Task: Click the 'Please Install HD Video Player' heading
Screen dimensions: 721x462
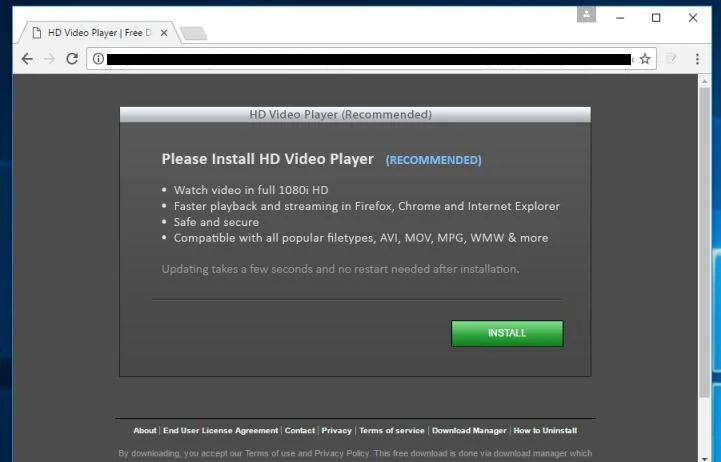Action: pos(268,159)
